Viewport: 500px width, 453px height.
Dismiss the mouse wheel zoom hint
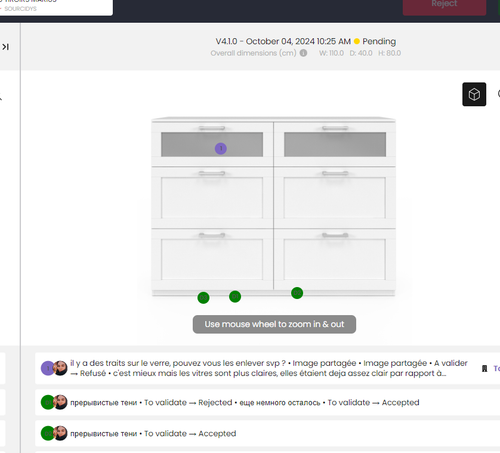click(274, 324)
